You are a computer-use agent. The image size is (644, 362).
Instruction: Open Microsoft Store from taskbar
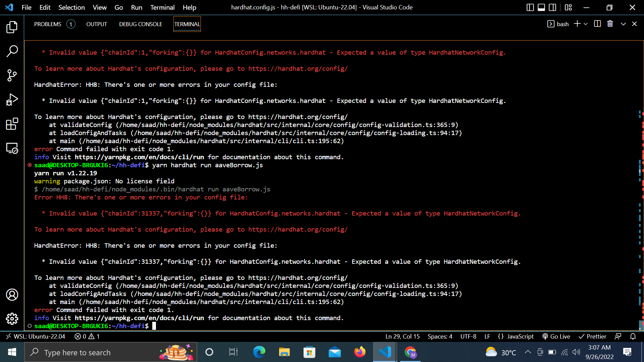click(309, 352)
